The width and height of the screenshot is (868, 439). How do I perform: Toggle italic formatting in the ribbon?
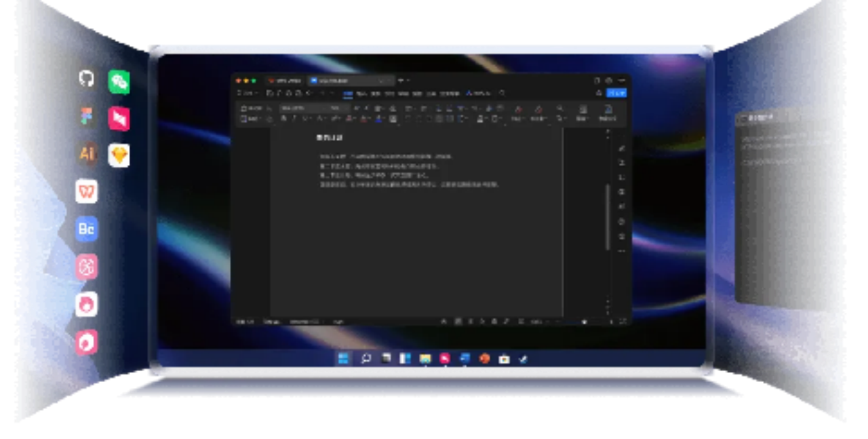294,118
